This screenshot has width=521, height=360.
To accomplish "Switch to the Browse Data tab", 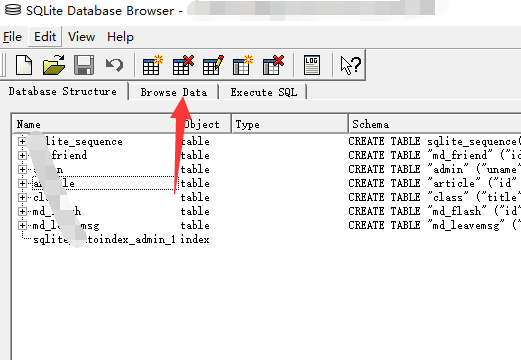I will tap(174, 92).
